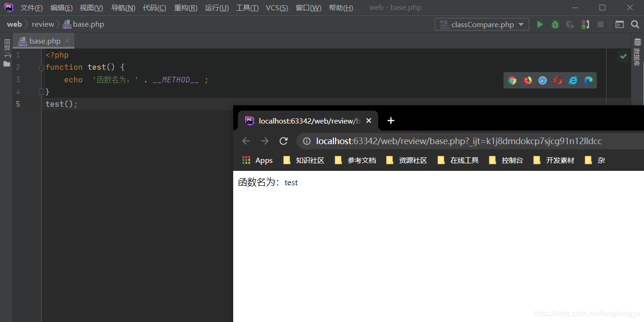Close the base.php editor tab

point(67,41)
